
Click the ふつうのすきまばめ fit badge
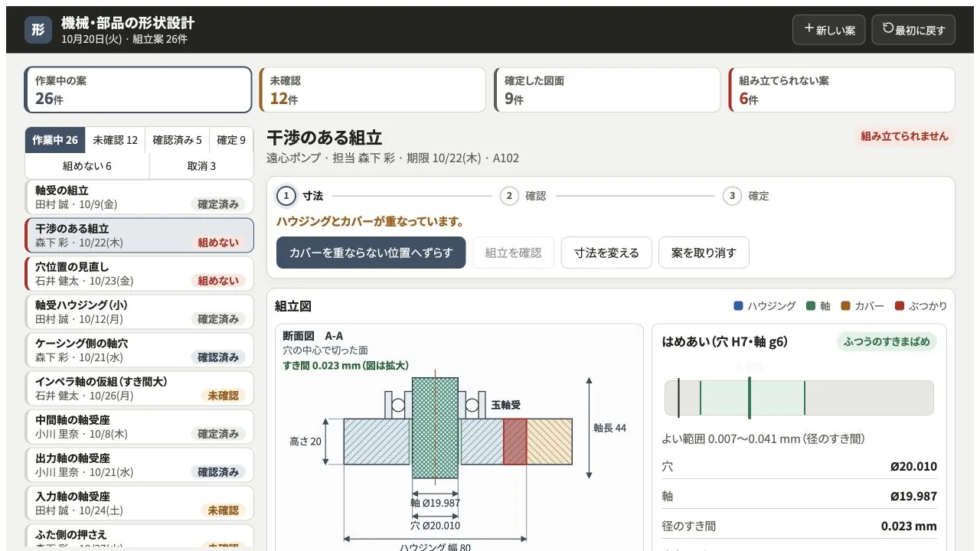[x=887, y=341]
